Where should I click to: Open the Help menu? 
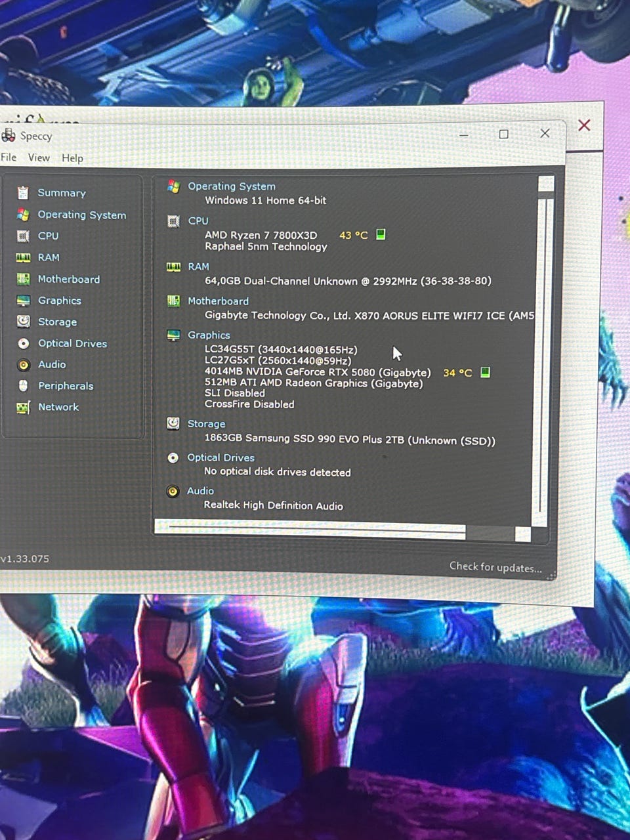coord(72,158)
